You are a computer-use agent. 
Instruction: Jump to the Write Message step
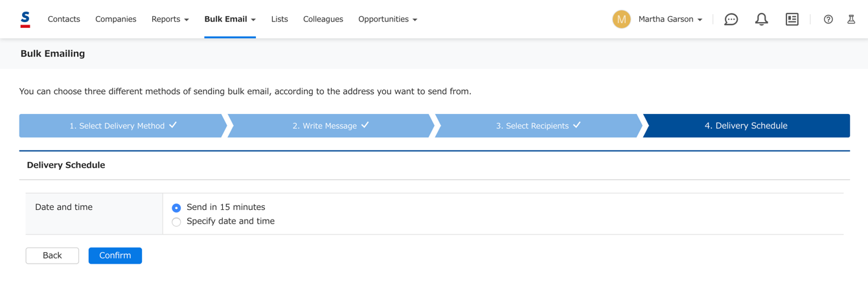pos(330,126)
